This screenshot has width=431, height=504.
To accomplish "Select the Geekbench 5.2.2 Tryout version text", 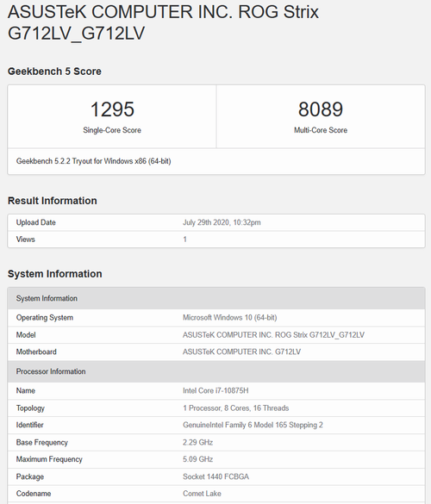I will click(x=93, y=161).
